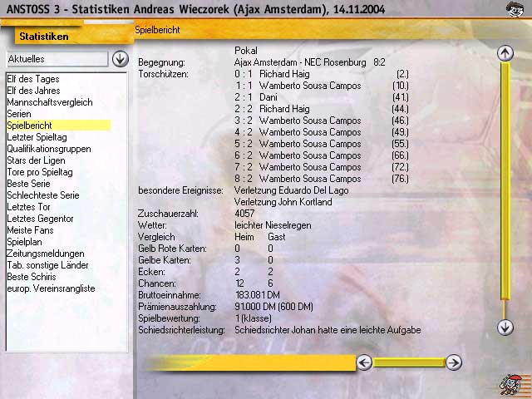
Task: Select Tore pro Spieltag
Action: [x=40, y=172]
